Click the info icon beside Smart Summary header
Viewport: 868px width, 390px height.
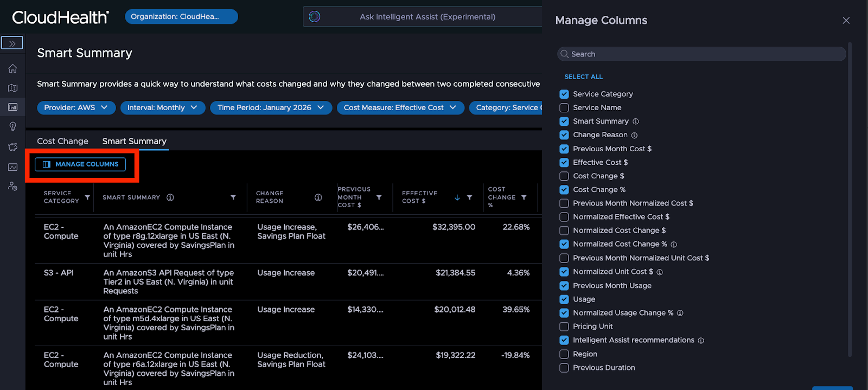[x=170, y=197]
